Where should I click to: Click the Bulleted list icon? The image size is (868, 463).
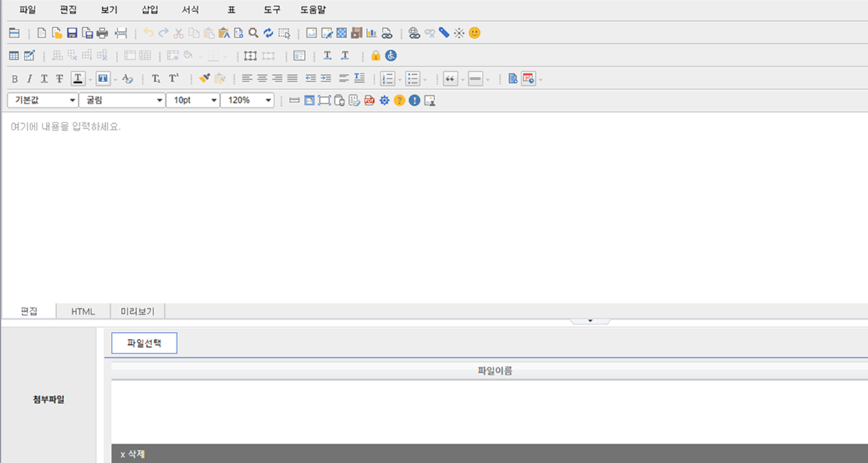click(x=413, y=78)
